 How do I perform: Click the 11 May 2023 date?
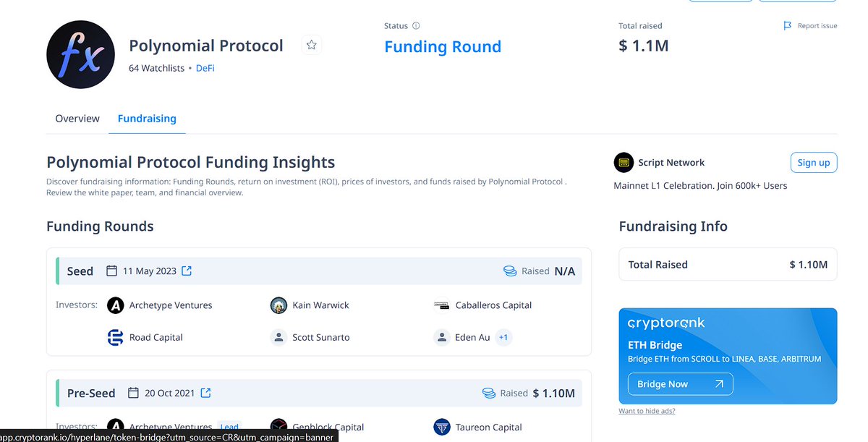[150, 271]
